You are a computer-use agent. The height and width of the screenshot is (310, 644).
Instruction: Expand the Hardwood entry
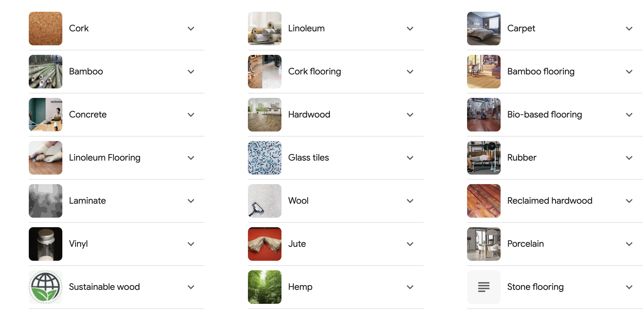pyautogui.click(x=410, y=115)
